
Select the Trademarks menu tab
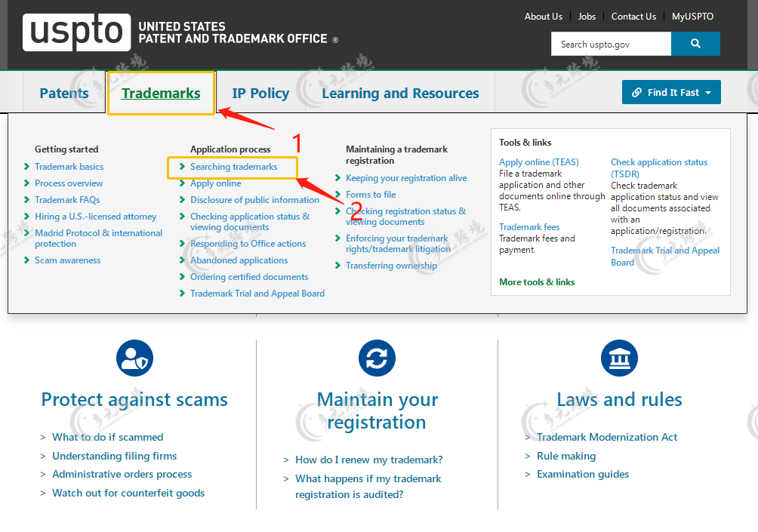(x=161, y=93)
